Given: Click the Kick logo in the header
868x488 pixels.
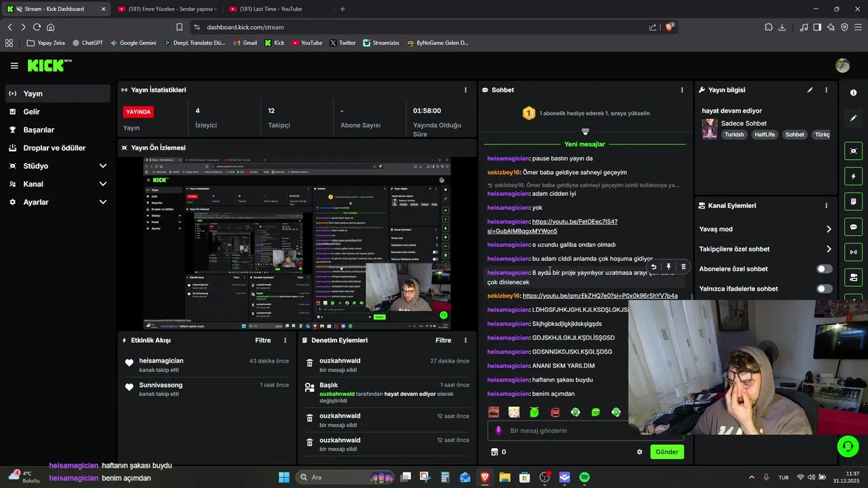Looking at the screenshot, I should pyautogui.click(x=49, y=65).
